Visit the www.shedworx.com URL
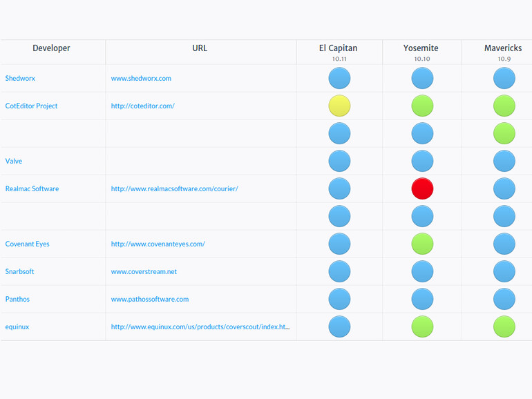This screenshot has height=399, width=532. coord(141,78)
